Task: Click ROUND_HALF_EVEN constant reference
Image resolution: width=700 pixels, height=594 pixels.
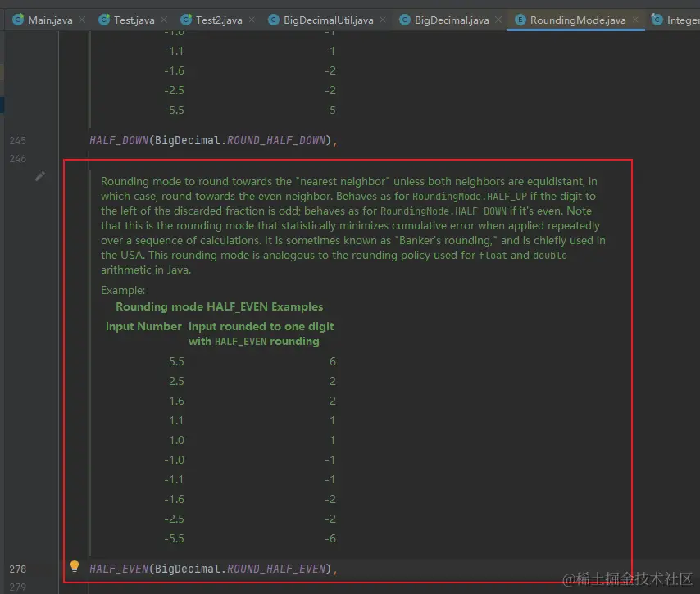Action: coord(276,569)
